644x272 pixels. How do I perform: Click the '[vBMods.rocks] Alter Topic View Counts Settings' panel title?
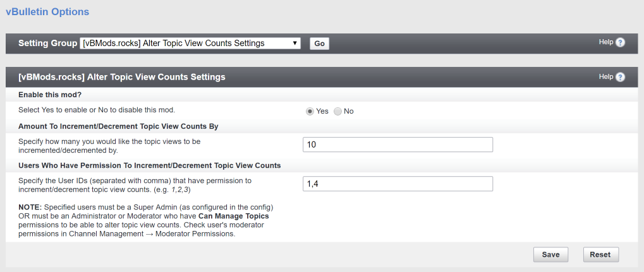(122, 77)
